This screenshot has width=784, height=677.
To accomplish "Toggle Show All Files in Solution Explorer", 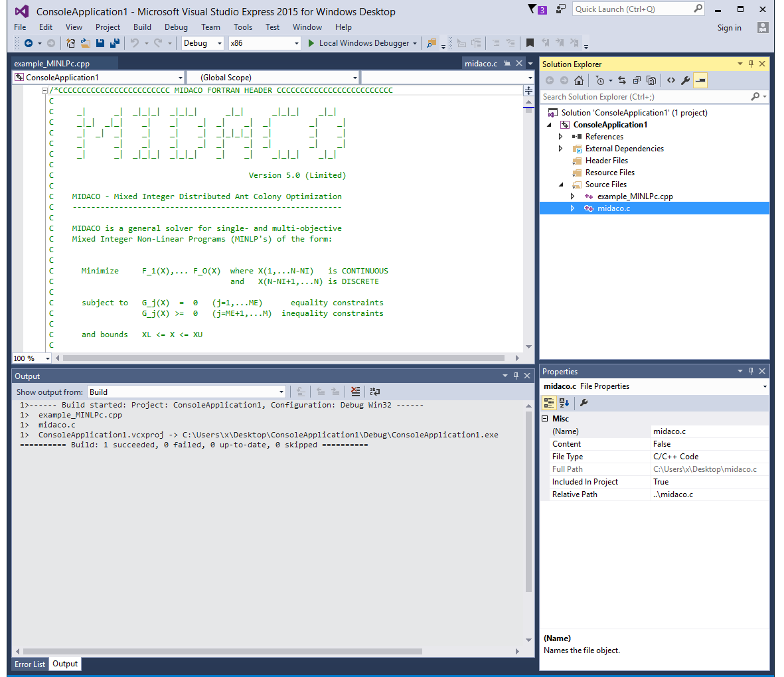I will pyautogui.click(x=651, y=80).
